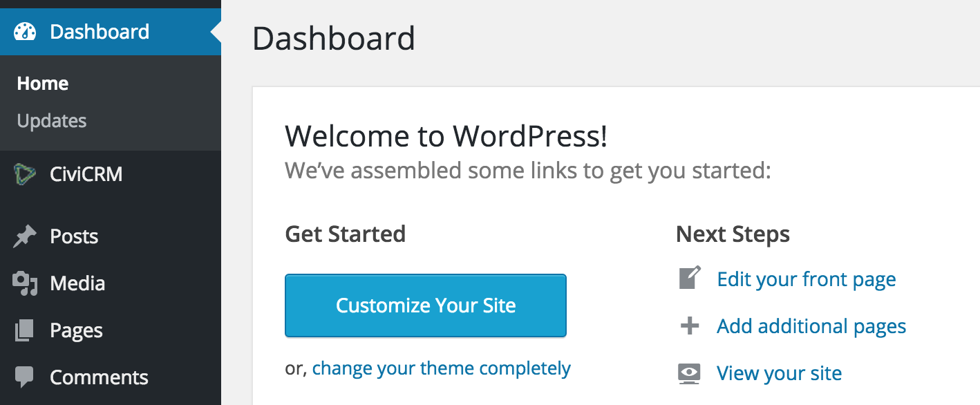Click the Media musical notes icon
980x405 pixels.
(25, 283)
